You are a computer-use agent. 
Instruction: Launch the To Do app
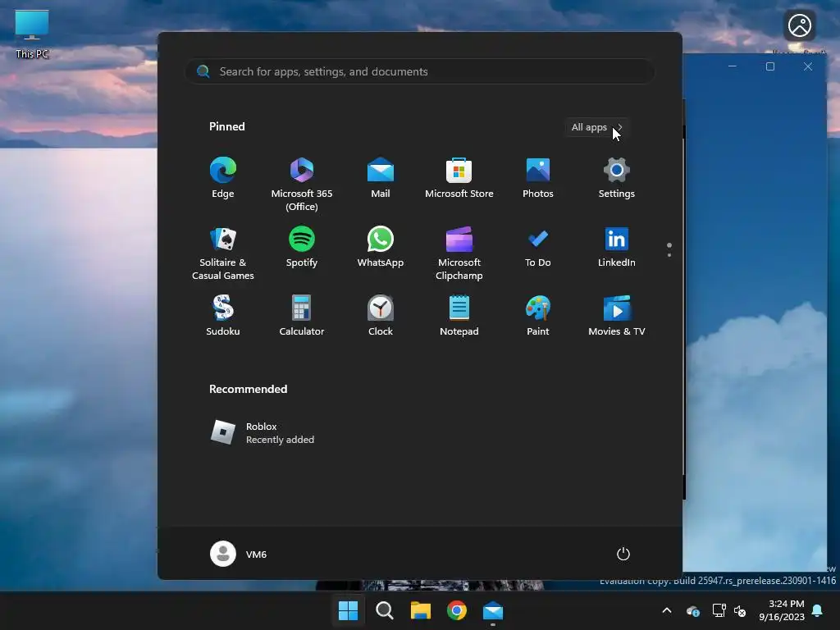[538, 247]
